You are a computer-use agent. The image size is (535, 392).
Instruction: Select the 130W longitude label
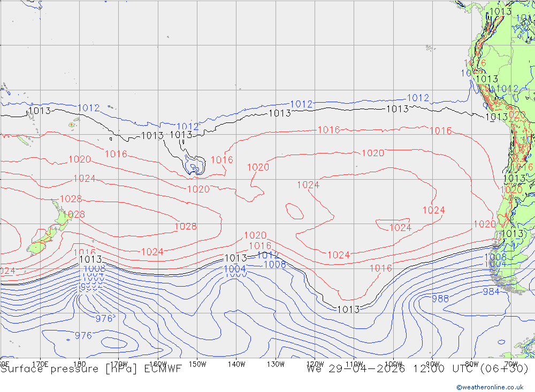[x=276, y=364]
